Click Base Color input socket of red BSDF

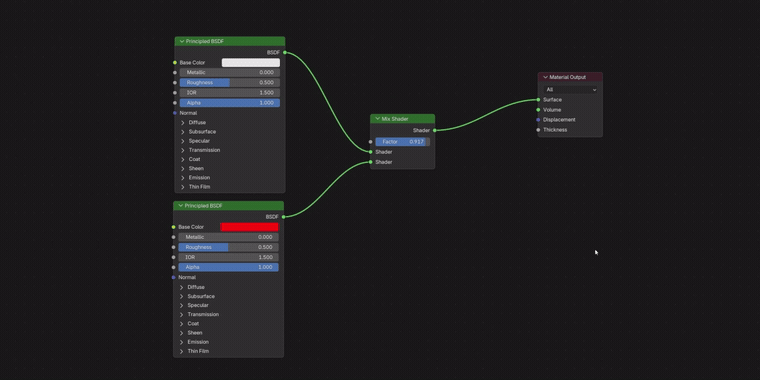tap(174, 227)
